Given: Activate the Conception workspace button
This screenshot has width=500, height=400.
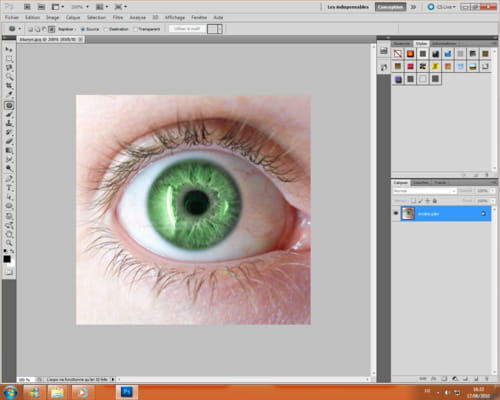Looking at the screenshot, I should (x=390, y=7).
